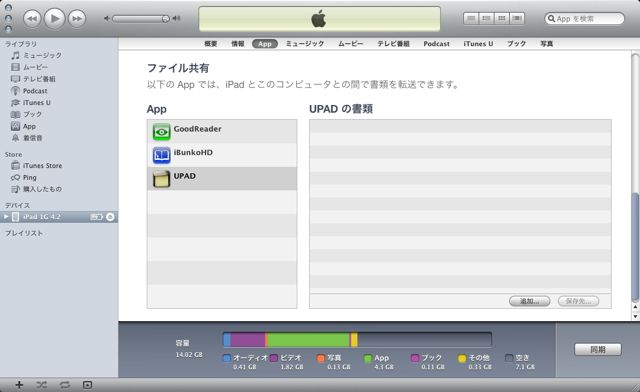This screenshot has width=640, height=392.
Task: Click the UPAD app icon
Action: [x=162, y=179]
